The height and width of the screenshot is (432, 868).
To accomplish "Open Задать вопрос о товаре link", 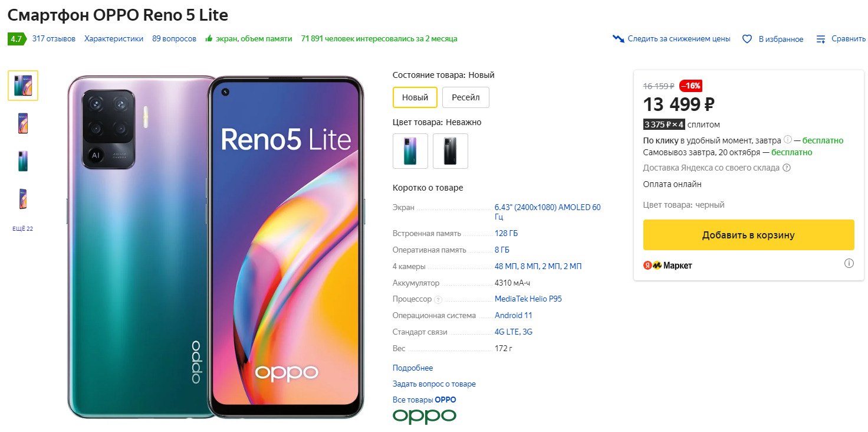I will point(434,384).
